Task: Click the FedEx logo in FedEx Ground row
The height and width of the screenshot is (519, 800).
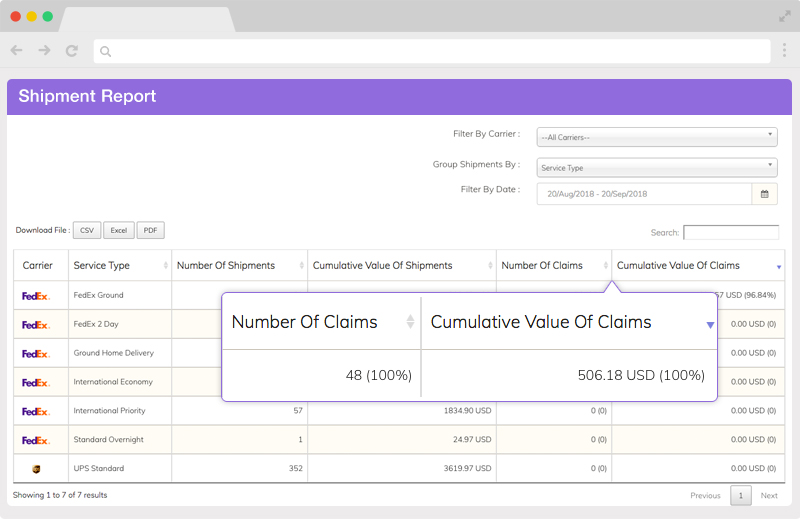Action: click(x=36, y=295)
